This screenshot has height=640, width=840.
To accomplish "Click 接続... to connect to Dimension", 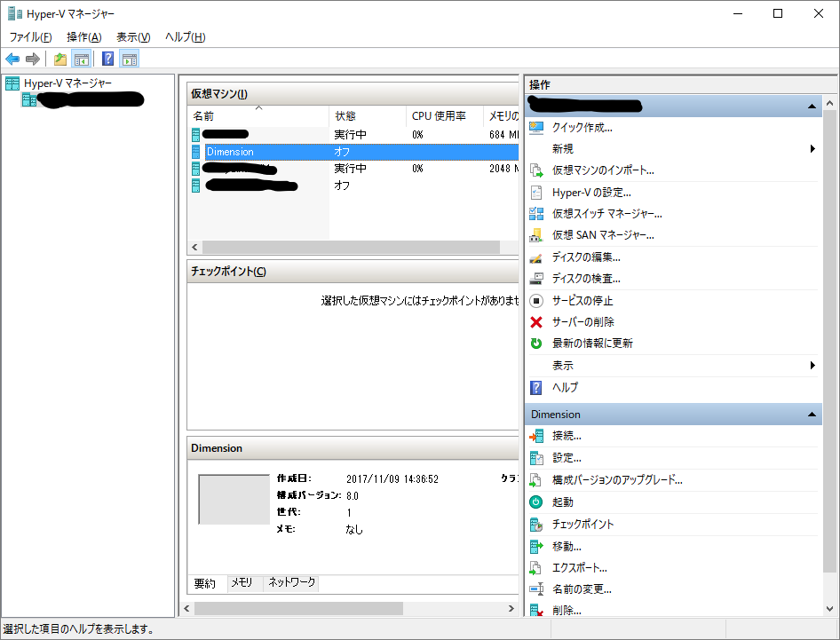I will click(x=567, y=436).
